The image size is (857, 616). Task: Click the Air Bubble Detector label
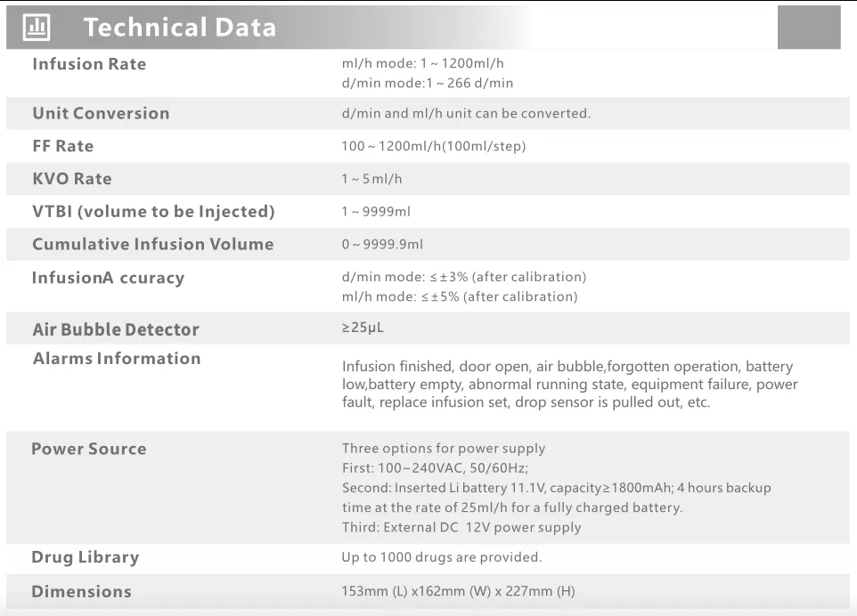[116, 329]
